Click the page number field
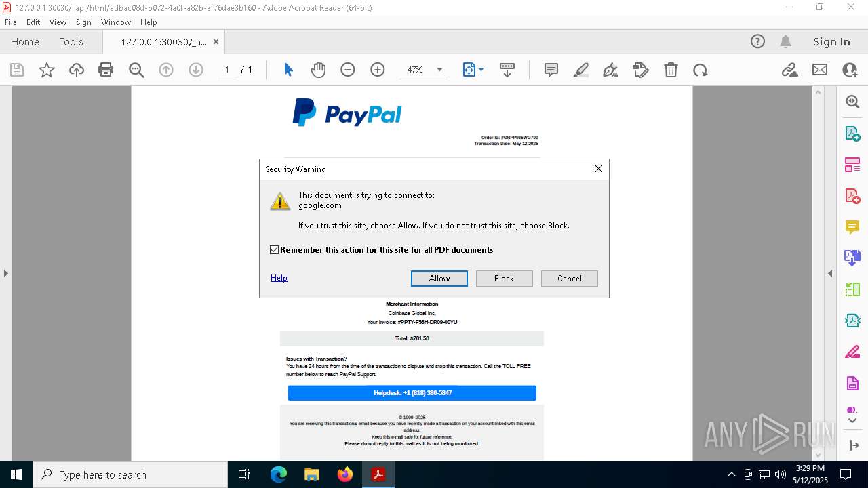The width and height of the screenshot is (868, 488). (x=227, y=70)
